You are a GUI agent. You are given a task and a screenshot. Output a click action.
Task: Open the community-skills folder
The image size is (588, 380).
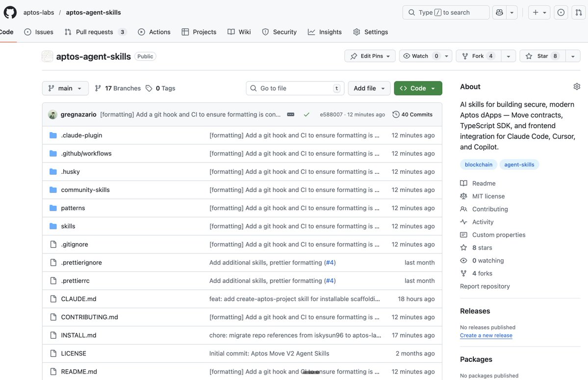[85, 190]
